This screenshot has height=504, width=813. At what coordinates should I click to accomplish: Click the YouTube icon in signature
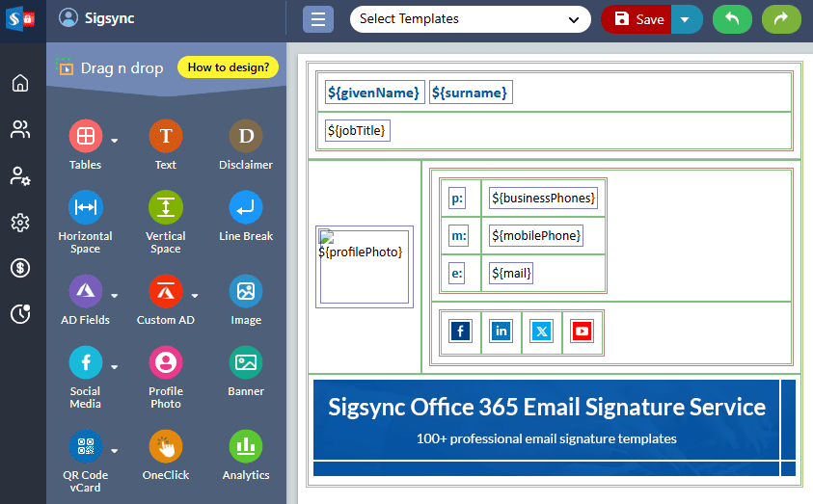click(x=582, y=332)
